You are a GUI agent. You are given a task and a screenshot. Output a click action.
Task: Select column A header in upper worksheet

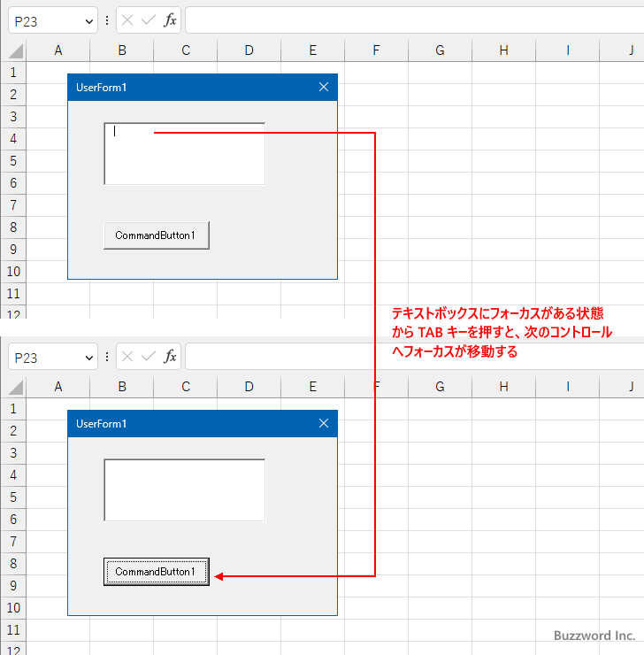[58, 50]
